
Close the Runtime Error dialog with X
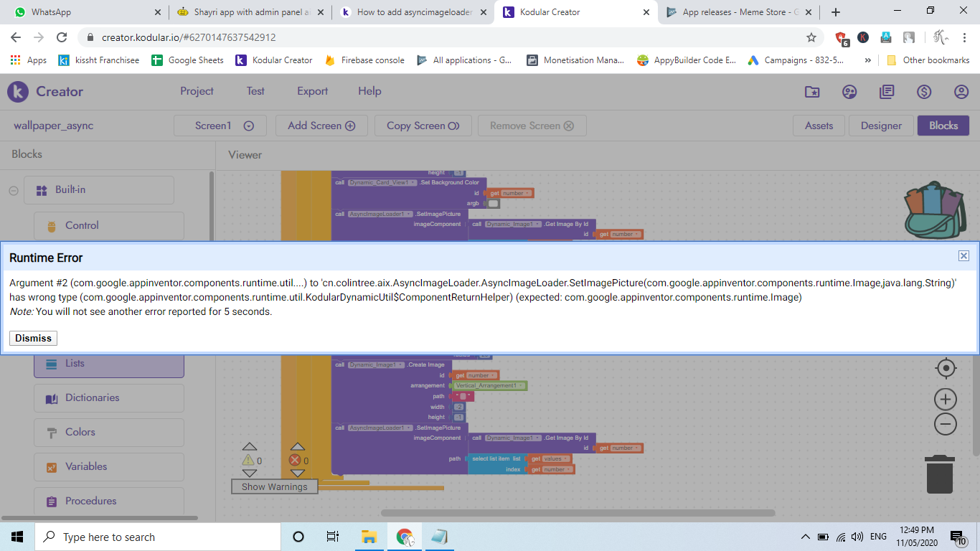tap(963, 256)
